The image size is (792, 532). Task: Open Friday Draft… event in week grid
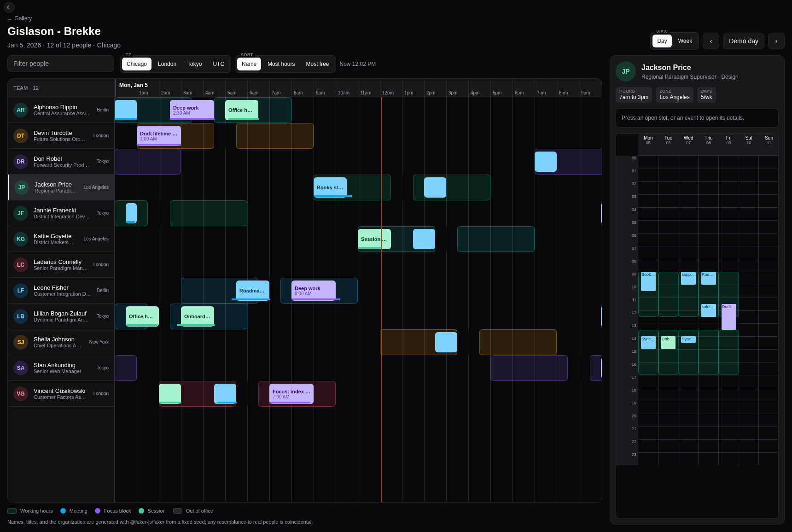729,317
